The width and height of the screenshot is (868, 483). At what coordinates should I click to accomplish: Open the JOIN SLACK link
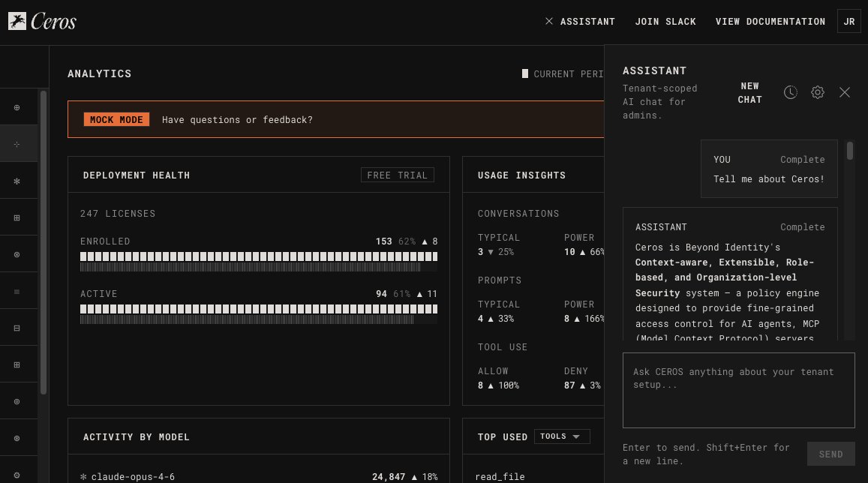click(x=665, y=22)
